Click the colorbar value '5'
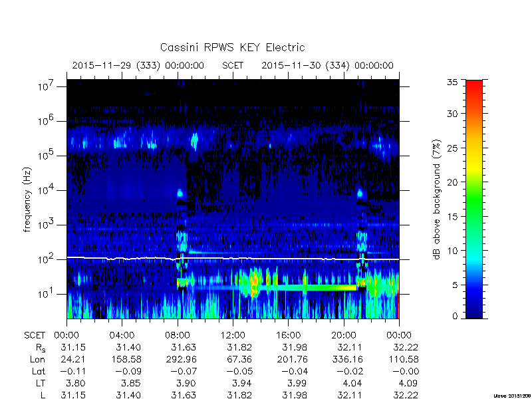This screenshot has width=532, height=399. tap(455, 285)
